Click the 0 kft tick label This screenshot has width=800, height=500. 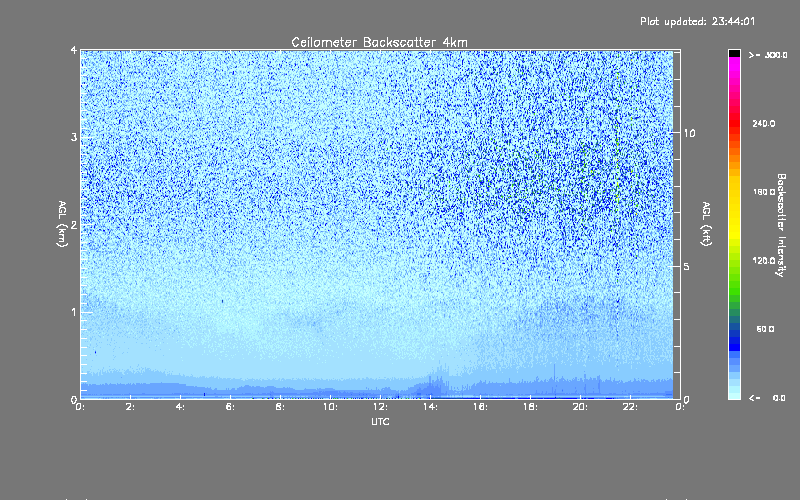[x=687, y=399]
